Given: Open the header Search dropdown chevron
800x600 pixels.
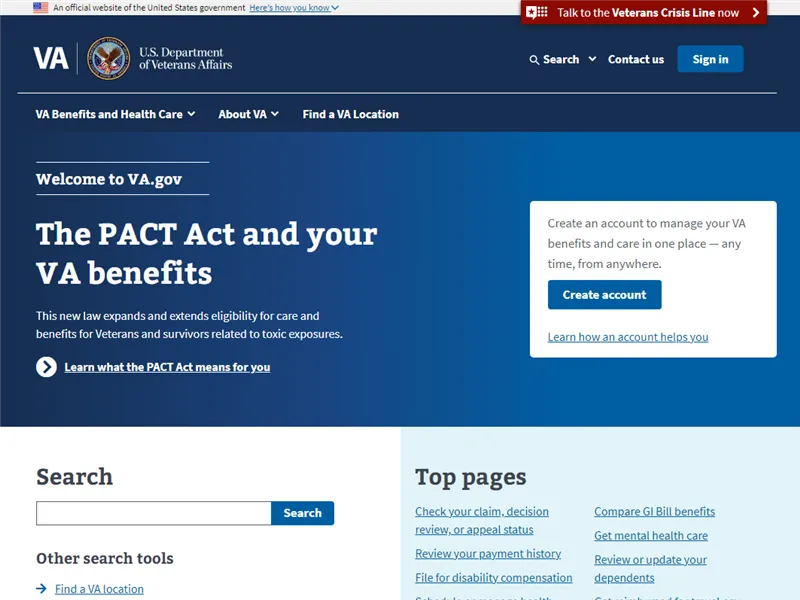Looking at the screenshot, I should pyautogui.click(x=592, y=60).
